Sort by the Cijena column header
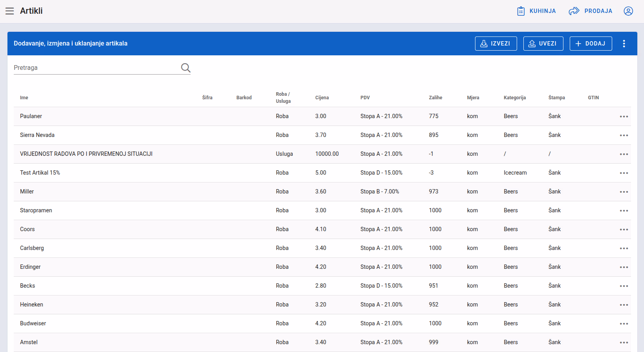 click(322, 98)
